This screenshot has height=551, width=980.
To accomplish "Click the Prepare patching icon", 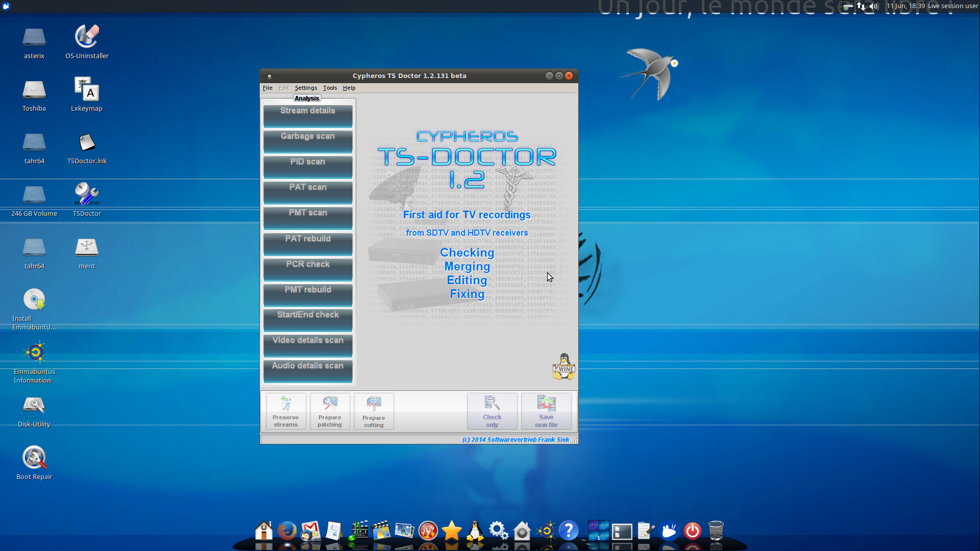I will coord(330,411).
